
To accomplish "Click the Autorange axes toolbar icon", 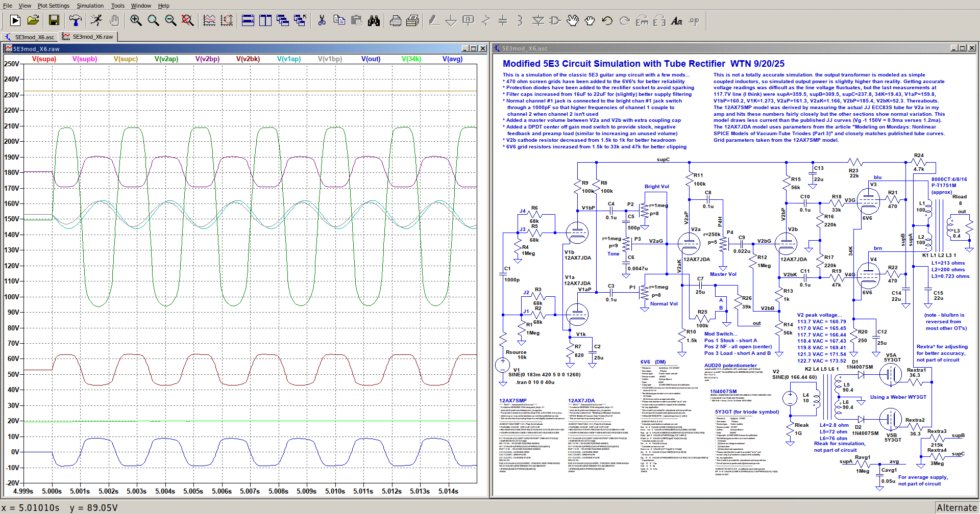I will [227, 20].
